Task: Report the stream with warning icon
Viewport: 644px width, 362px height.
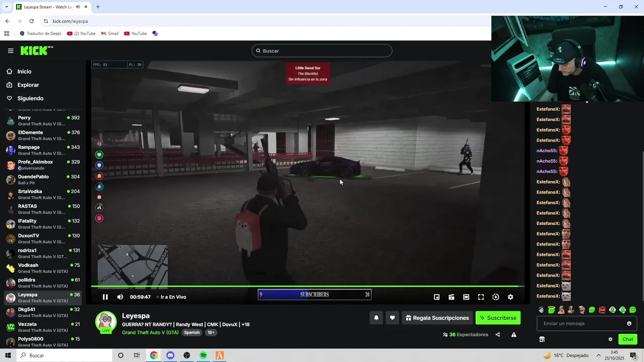Action: (x=514, y=334)
